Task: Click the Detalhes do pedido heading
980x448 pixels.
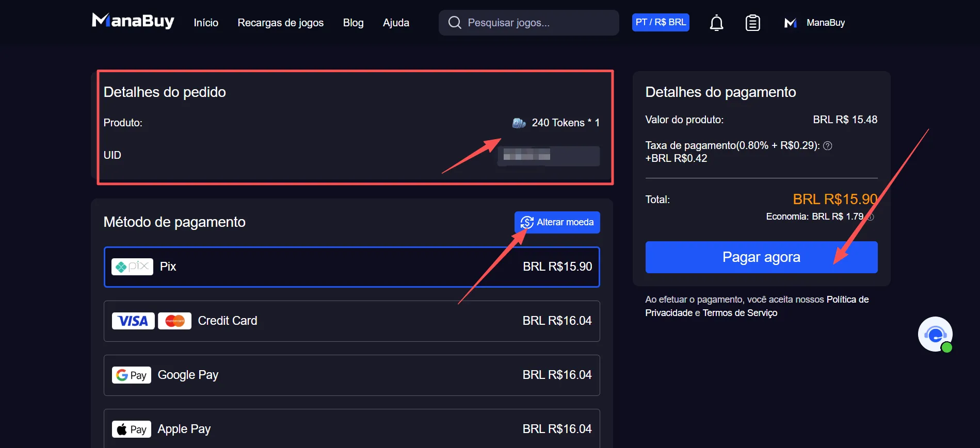Action: 165,92
